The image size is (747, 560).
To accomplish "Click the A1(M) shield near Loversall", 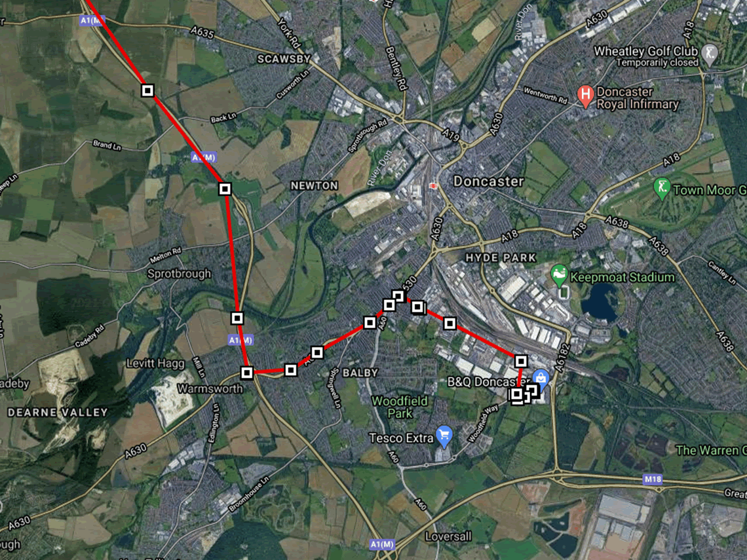I will click(x=382, y=544).
